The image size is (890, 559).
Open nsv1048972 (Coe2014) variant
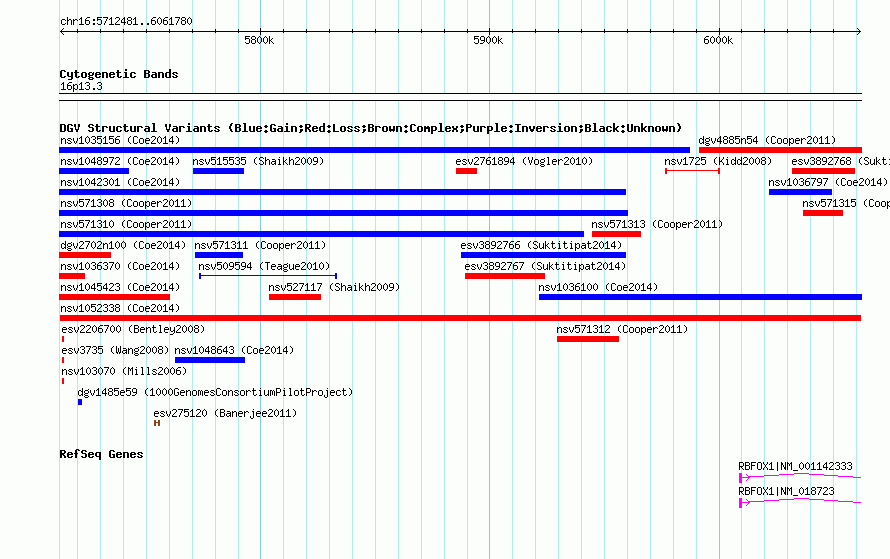click(x=120, y=161)
